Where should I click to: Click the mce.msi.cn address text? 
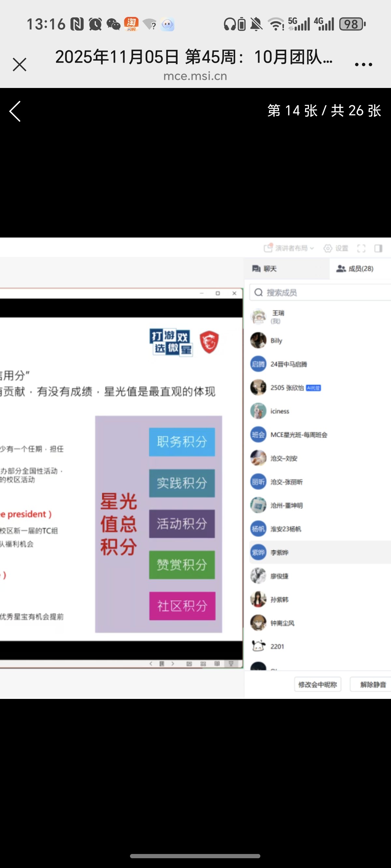(195, 76)
